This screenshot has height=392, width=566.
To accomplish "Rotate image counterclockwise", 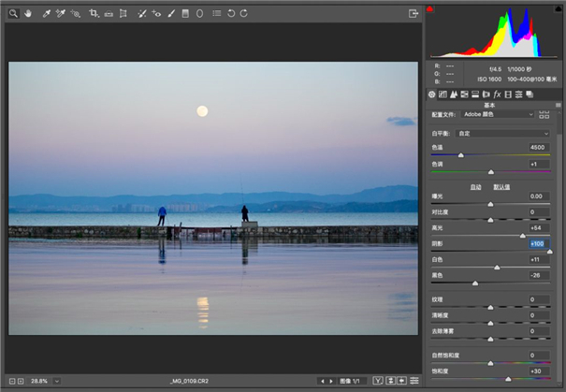I will pyautogui.click(x=231, y=14).
